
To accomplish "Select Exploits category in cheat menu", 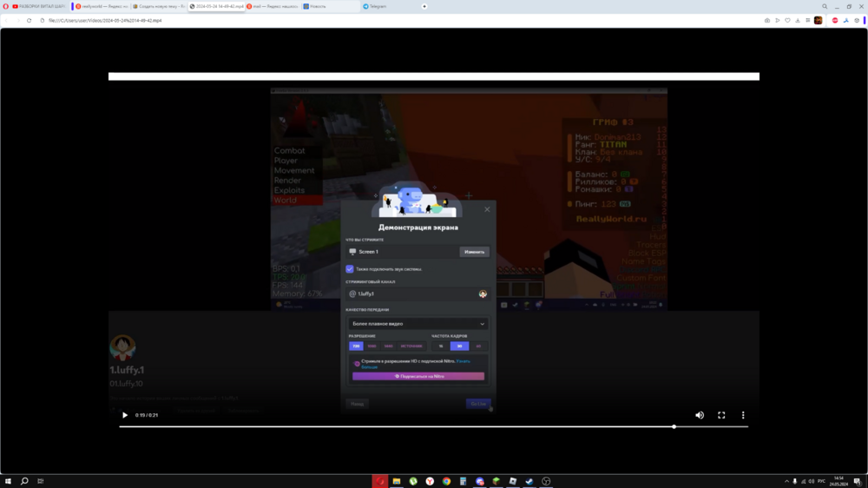I will [x=289, y=190].
